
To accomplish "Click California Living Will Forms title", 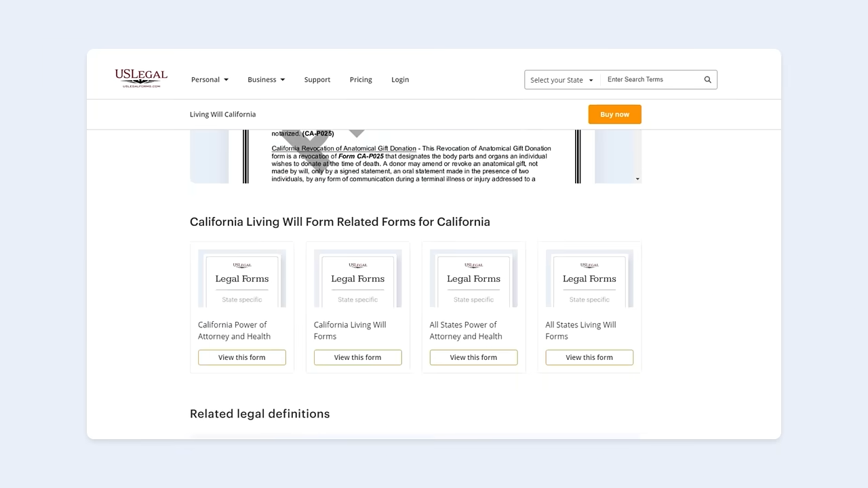I will pos(350,331).
